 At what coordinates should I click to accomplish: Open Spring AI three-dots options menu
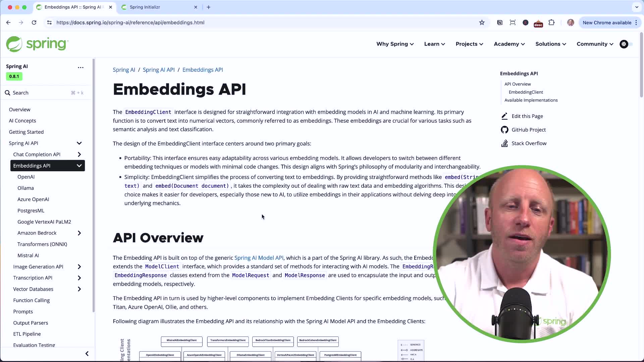pyautogui.click(x=80, y=67)
